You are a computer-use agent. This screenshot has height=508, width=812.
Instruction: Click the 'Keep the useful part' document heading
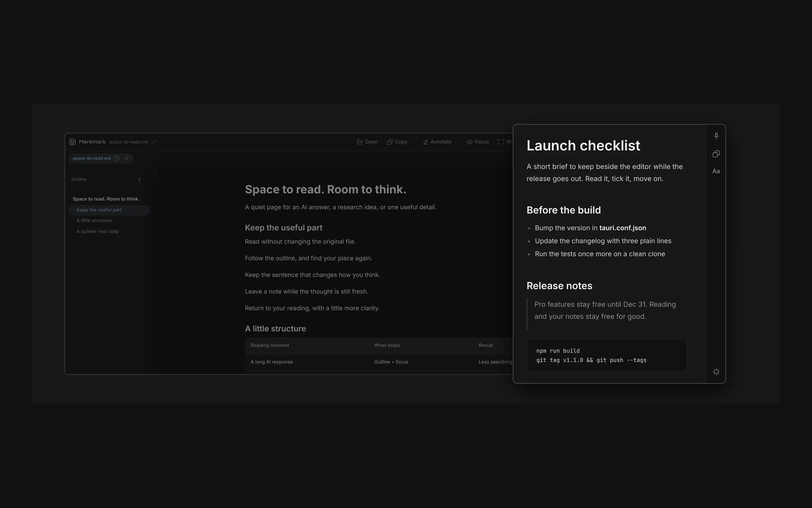coord(283,228)
